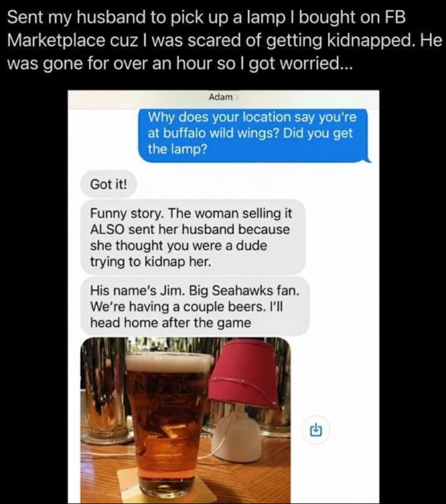
Task: Select the 'Got it!' message bubble
Action: coord(109,184)
